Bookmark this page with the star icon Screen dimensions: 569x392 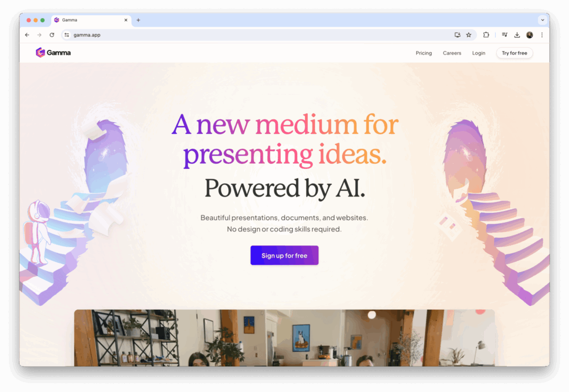click(469, 35)
